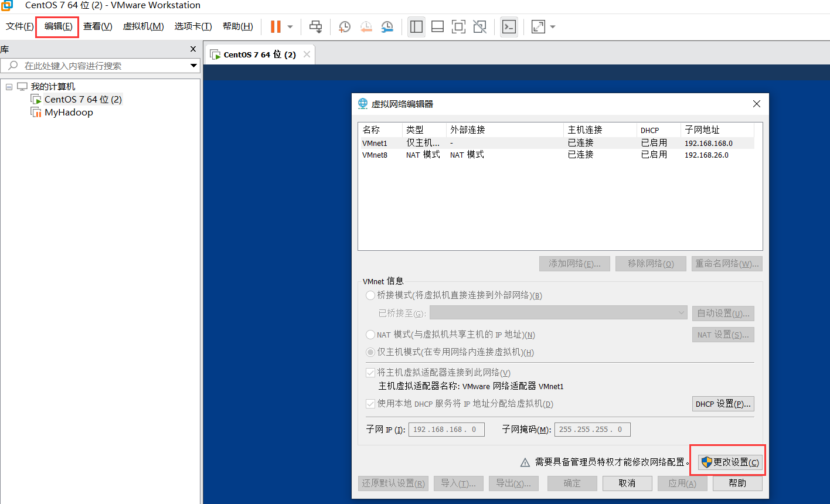Click the 导入(T)... button
This screenshot has height=504, width=830.
458,483
